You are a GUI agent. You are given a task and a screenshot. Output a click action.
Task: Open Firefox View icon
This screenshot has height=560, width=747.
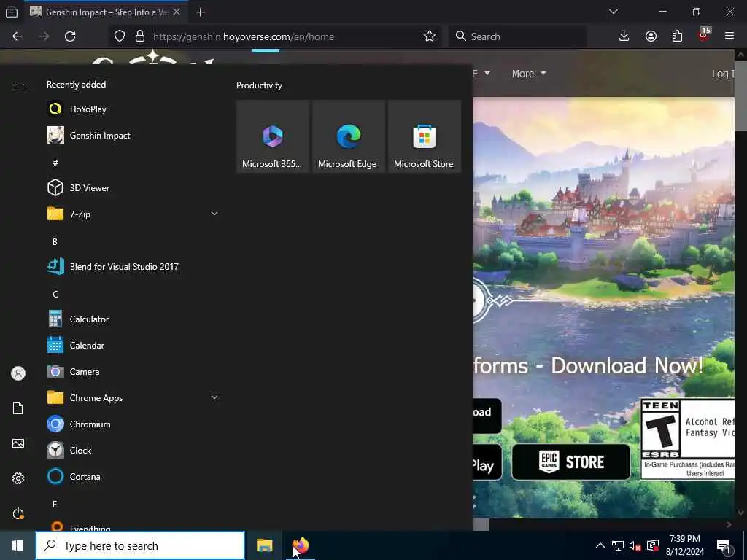click(12, 12)
